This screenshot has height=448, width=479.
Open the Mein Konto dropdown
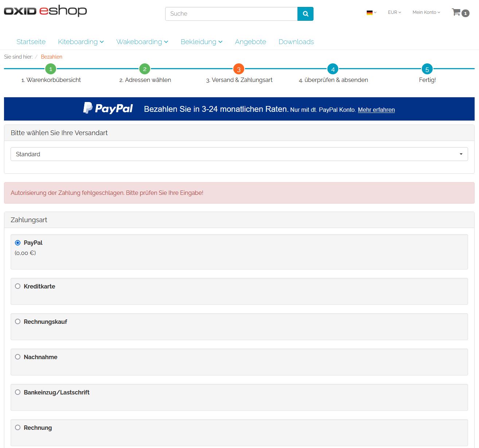[x=426, y=12]
